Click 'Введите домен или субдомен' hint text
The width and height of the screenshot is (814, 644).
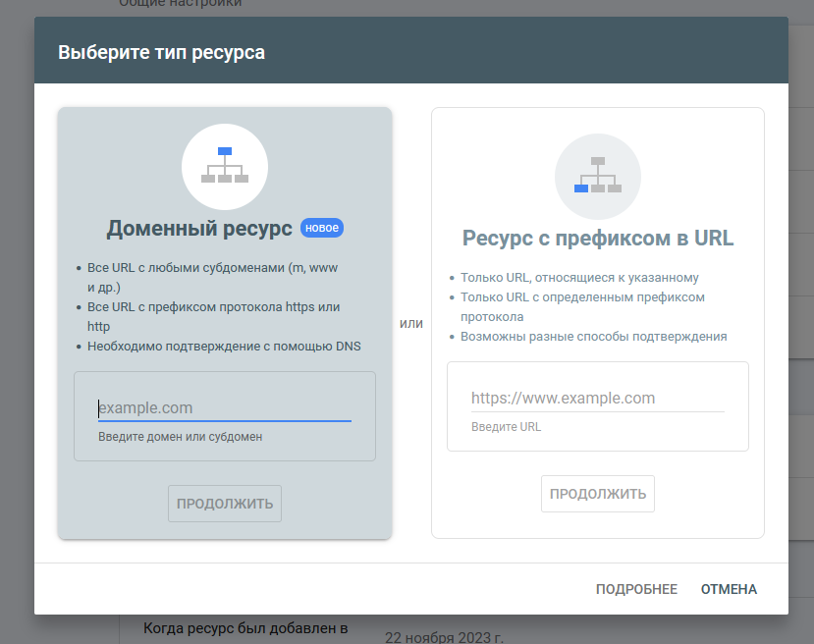click(180, 437)
